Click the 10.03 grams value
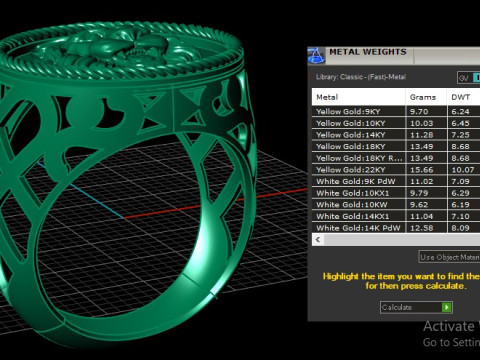480x360 pixels. coord(421,123)
